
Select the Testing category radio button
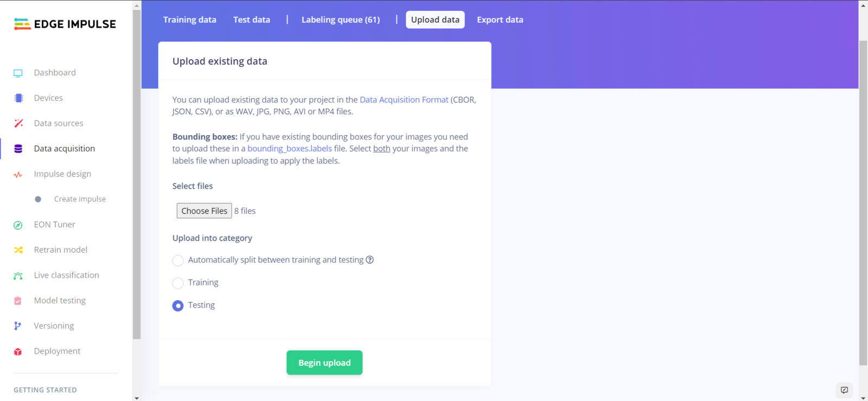tap(178, 306)
